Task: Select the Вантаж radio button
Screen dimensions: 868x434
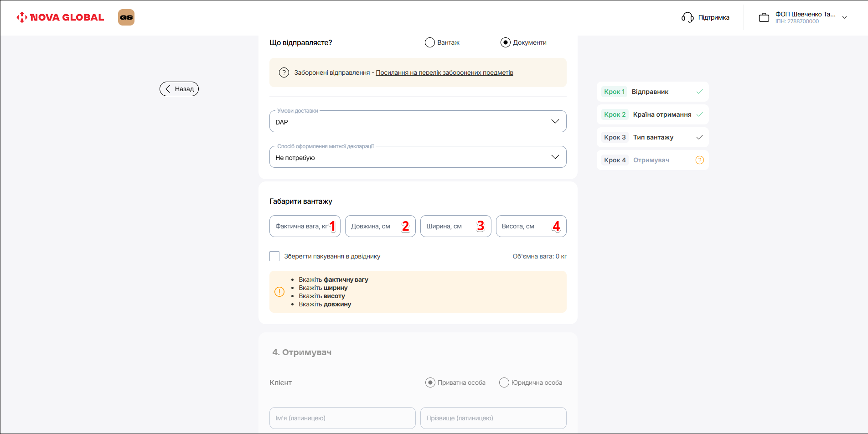Action: tap(430, 42)
